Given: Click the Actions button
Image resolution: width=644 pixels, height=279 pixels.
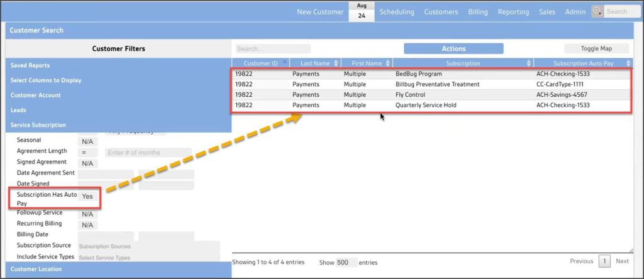Looking at the screenshot, I should 453,48.
